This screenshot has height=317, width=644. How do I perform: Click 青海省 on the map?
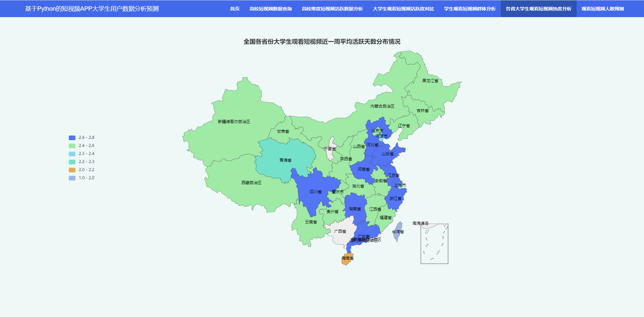click(285, 160)
